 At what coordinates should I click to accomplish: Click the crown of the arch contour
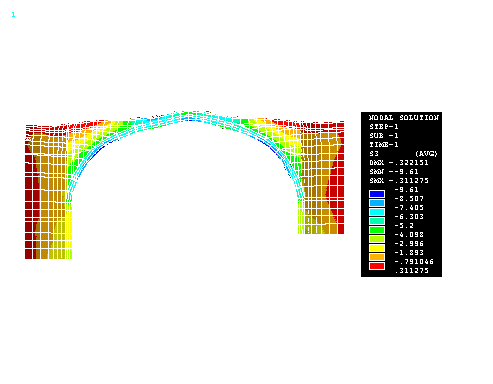tap(191, 116)
